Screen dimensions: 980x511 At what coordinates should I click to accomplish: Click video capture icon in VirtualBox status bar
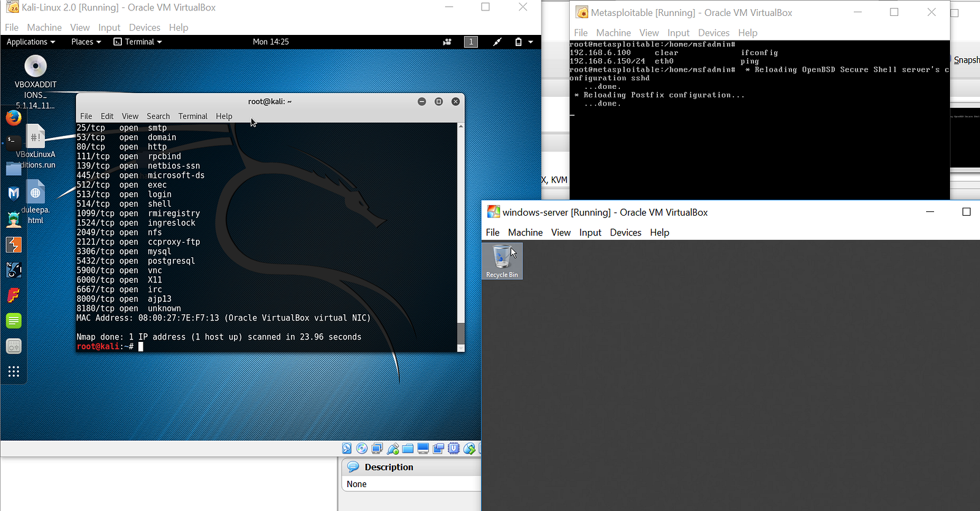point(439,449)
